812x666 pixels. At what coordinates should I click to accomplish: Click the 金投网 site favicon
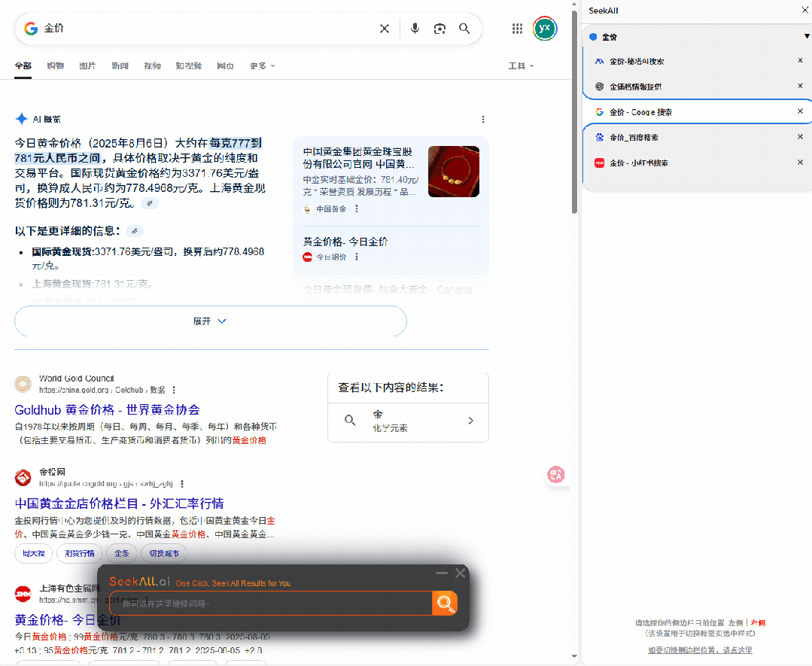23,478
